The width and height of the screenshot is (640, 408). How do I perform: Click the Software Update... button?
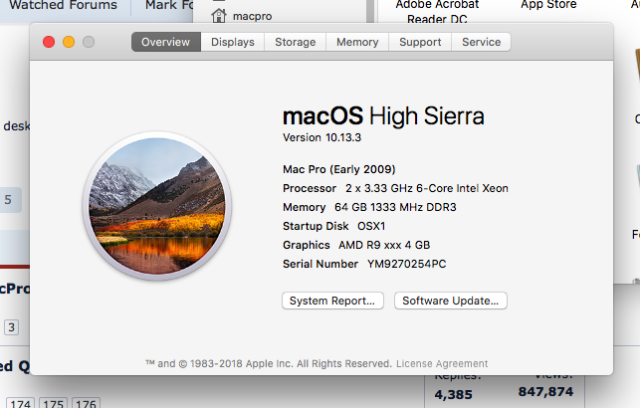450,301
